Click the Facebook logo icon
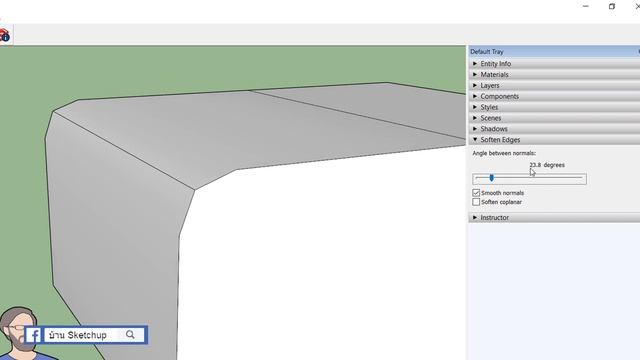Screen dimensions: 640x360 (x=33, y=335)
